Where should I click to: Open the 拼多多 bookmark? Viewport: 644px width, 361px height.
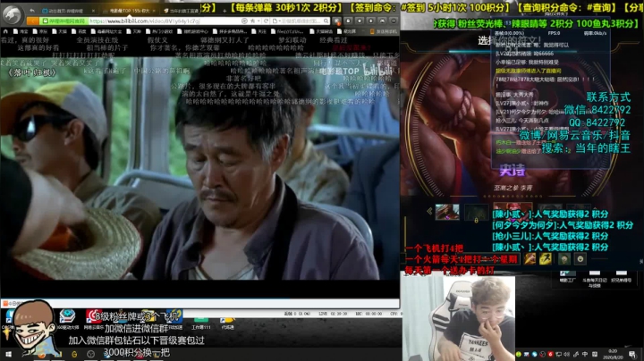[x=230, y=31]
